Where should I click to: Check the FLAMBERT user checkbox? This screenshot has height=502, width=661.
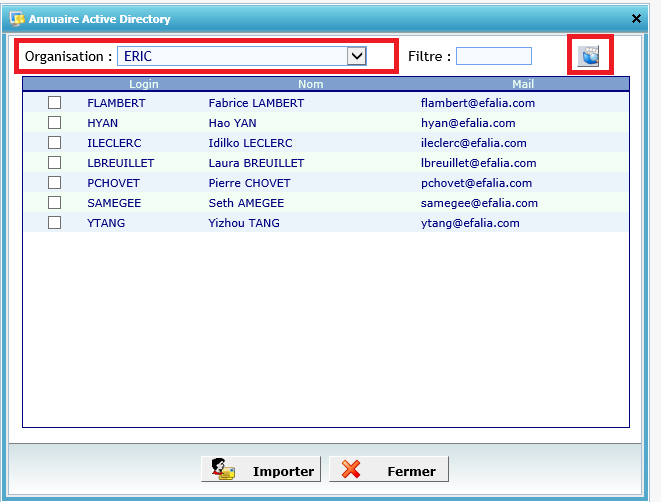click(x=55, y=103)
